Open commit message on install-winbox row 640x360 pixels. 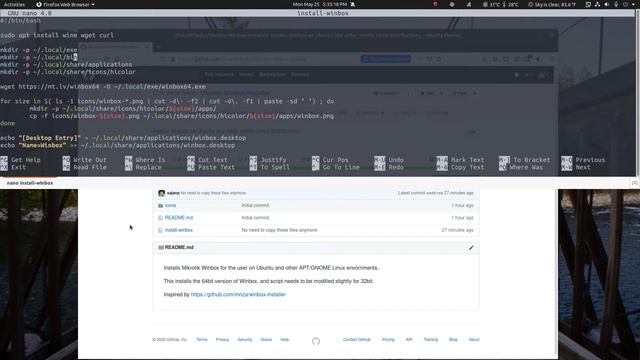(x=280, y=230)
